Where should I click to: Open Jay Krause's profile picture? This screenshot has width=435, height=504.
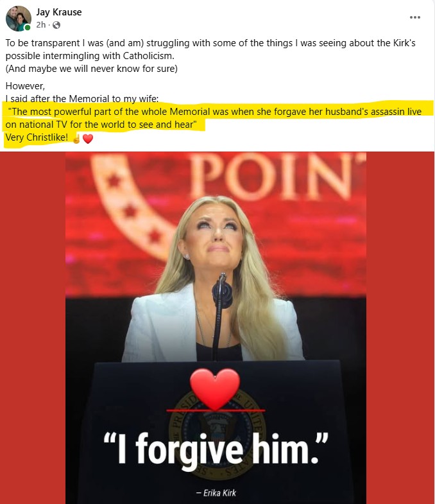point(19,19)
